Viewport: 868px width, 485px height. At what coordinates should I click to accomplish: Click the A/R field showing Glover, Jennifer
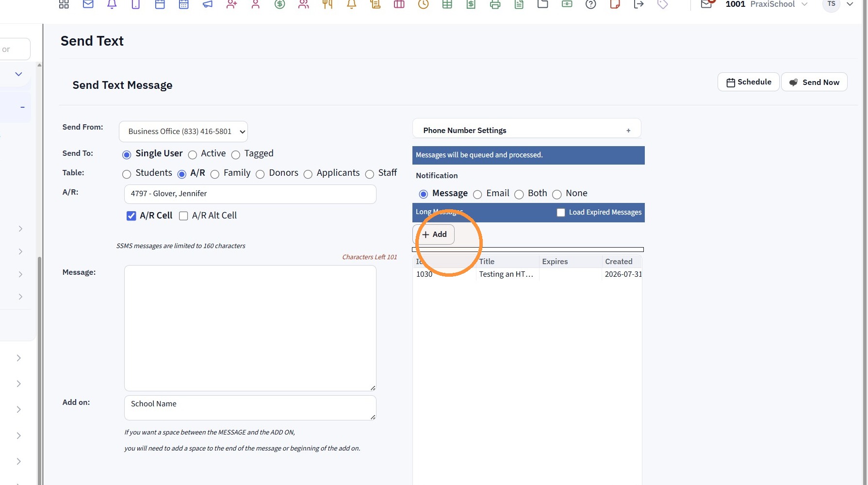(250, 194)
